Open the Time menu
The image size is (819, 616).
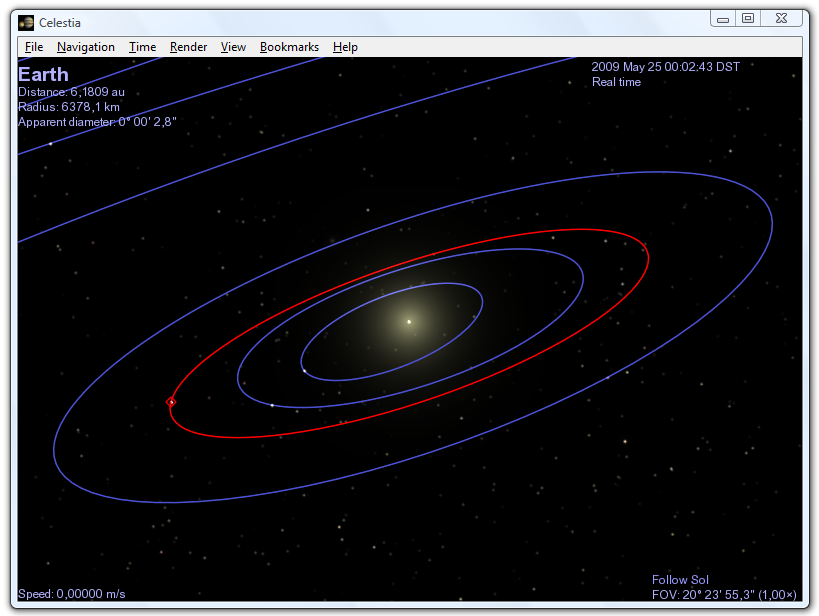pos(143,47)
